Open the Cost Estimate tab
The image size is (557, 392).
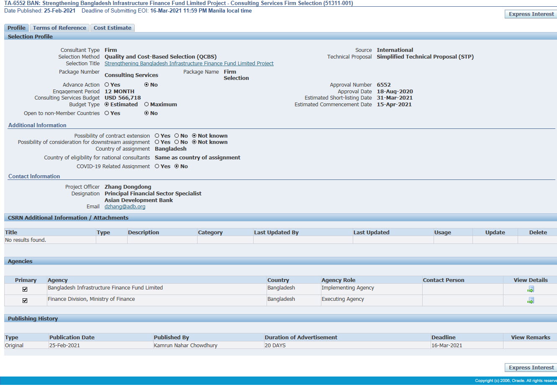point(112,28)
